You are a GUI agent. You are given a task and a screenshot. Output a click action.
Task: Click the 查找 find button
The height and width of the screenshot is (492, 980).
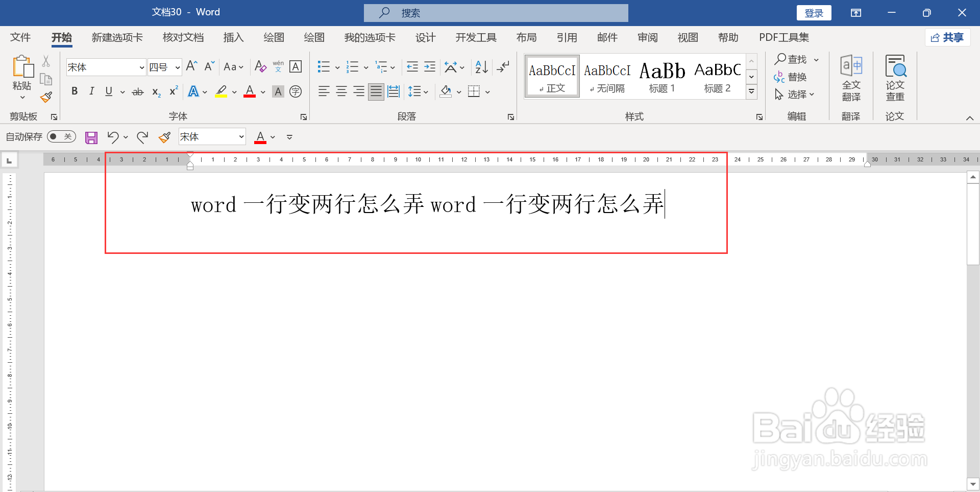click(791, 59)
